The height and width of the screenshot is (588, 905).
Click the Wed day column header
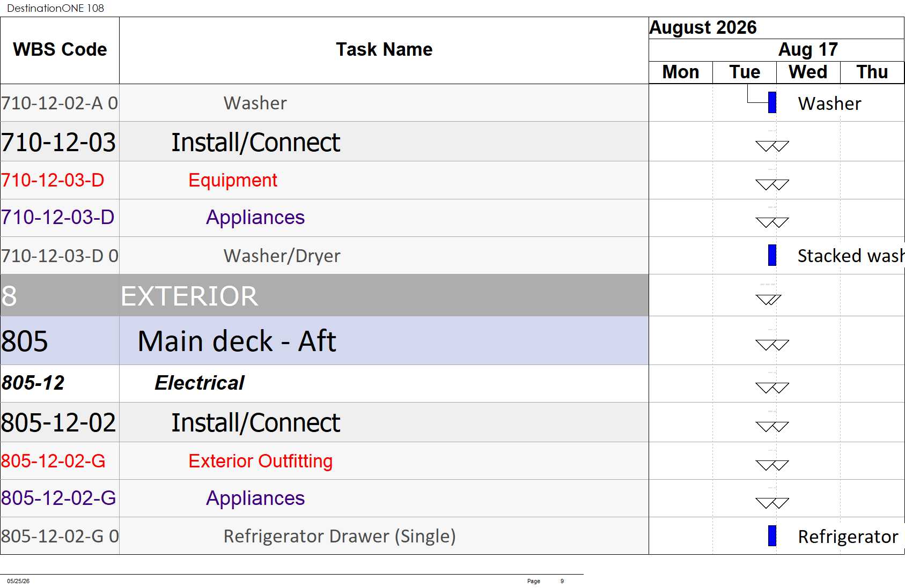click(x=808, y=72)
